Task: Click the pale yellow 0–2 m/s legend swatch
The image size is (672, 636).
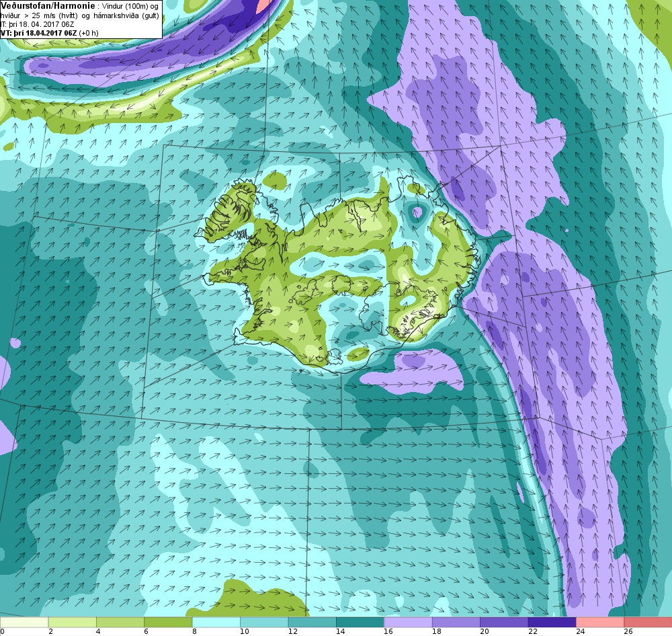Action: [24, 623]
